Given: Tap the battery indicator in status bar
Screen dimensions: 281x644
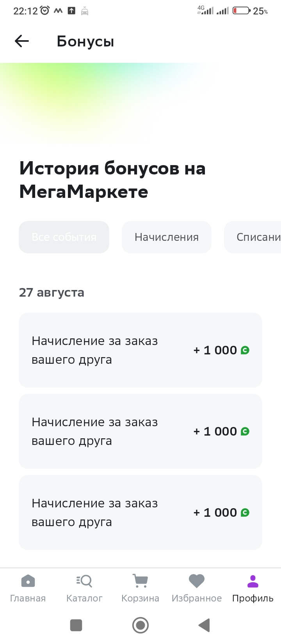Looking at the screenshot, I should click(x=241, y=11).
